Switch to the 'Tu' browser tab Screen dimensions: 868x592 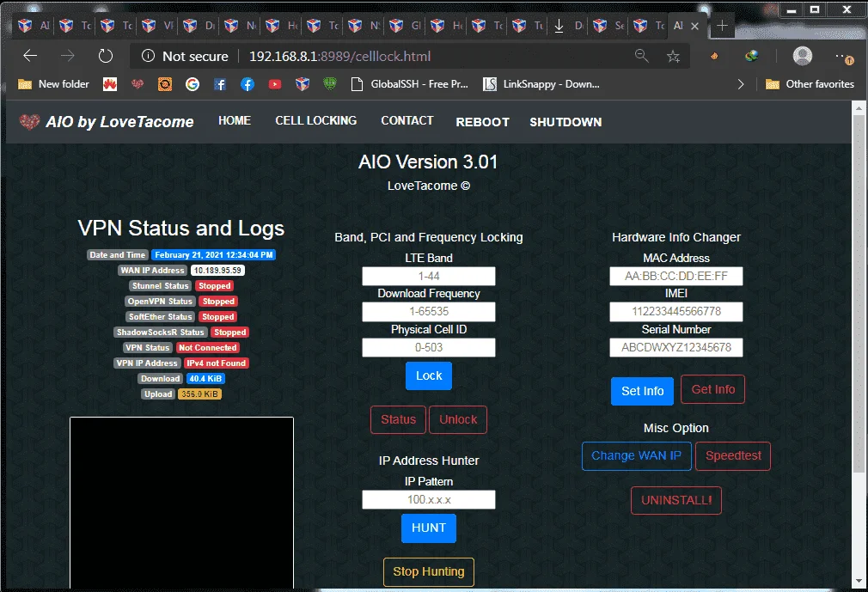point(529,26)
